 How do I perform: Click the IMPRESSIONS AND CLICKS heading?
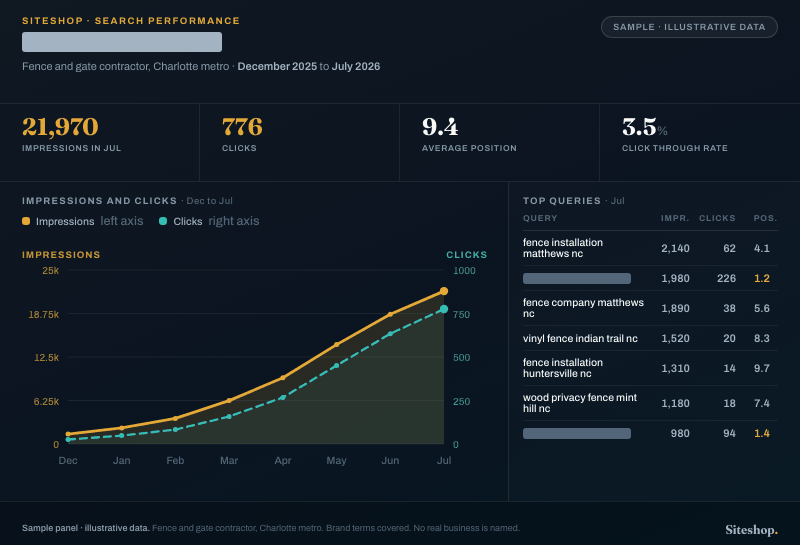99,201
